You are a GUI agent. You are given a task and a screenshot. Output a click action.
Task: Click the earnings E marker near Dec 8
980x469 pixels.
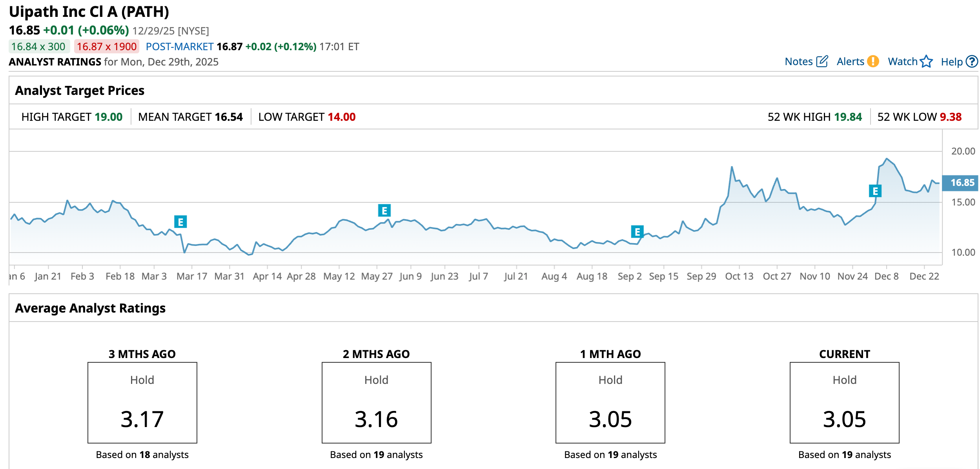pos(875,191)
